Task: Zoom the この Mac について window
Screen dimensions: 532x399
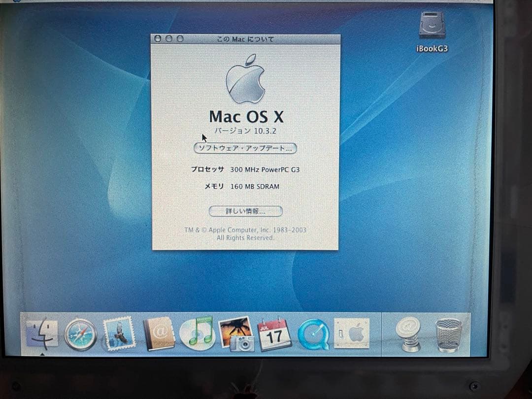Action: click(180, 39)
